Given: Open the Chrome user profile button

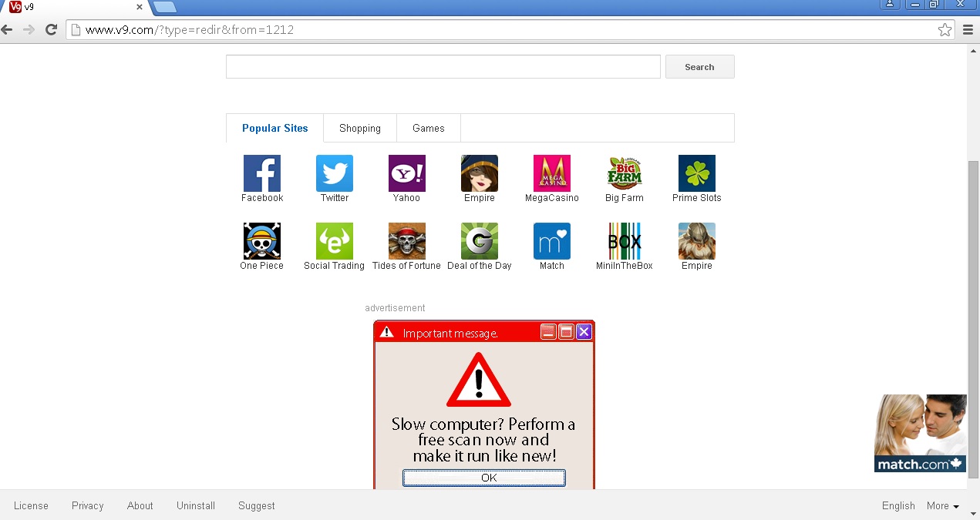Looking at the screenshot, I should pos(890,4).
